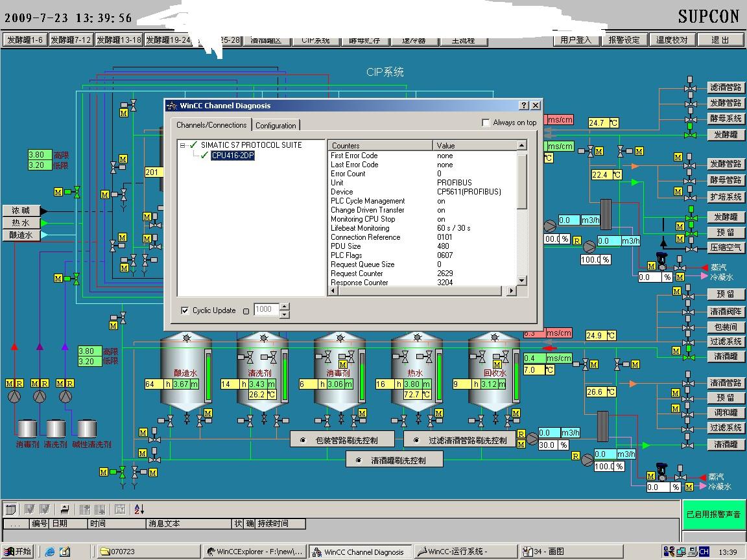
Task: Click the horizontal scroll right arrow in counters list
Action: pos(512,290)
